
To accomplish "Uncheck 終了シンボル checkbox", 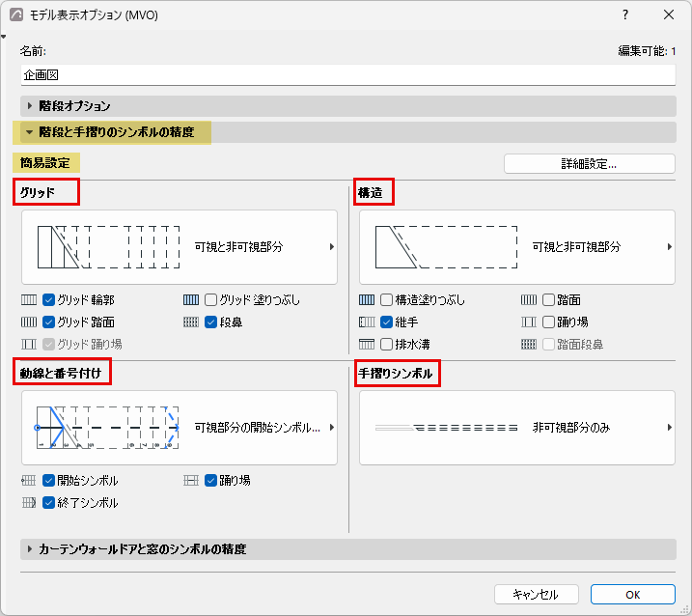I will [x=48, y=502].
